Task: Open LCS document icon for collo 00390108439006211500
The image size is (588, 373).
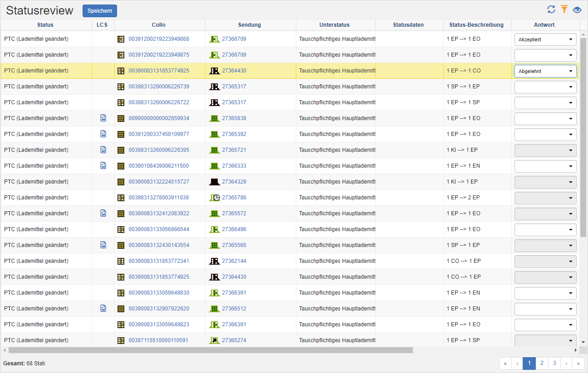Action: pyautogui.click(x=103, y=166)
